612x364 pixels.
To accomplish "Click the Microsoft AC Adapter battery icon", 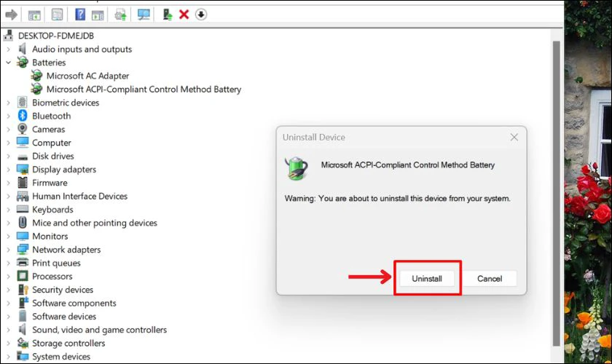I will tap(36, 75).
